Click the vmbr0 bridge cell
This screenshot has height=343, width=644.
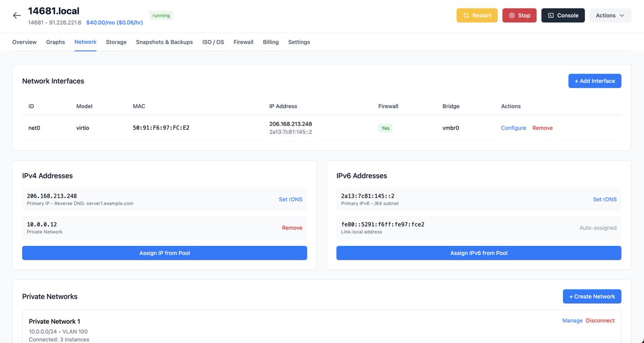point(451,128)
